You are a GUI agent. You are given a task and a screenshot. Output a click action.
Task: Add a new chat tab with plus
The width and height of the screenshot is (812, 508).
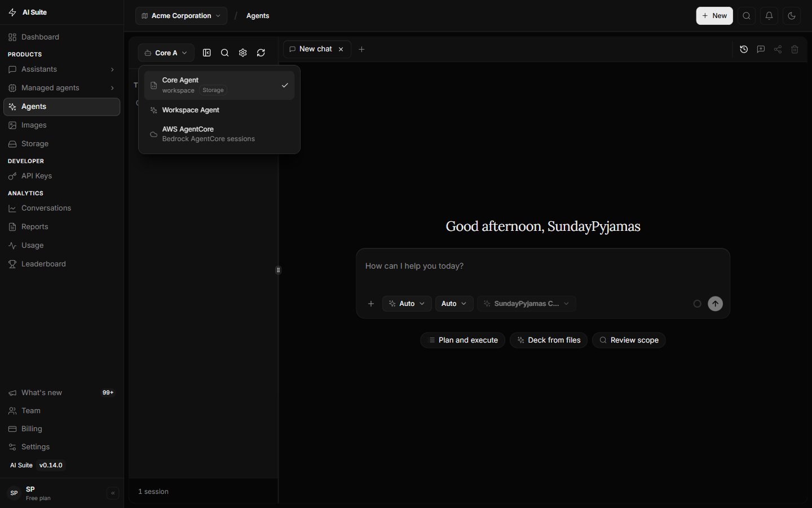point(362,49)
